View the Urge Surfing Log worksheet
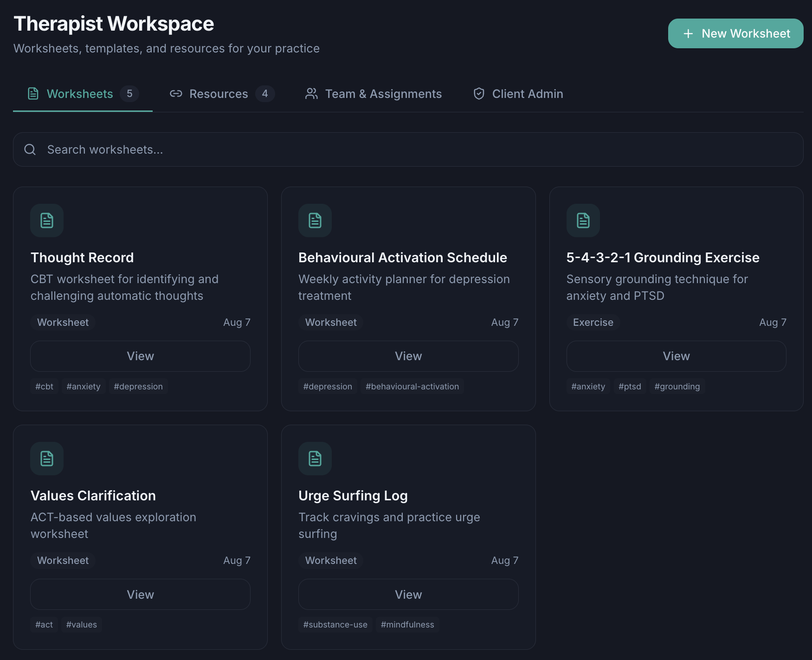 click(x=408, y=594)
